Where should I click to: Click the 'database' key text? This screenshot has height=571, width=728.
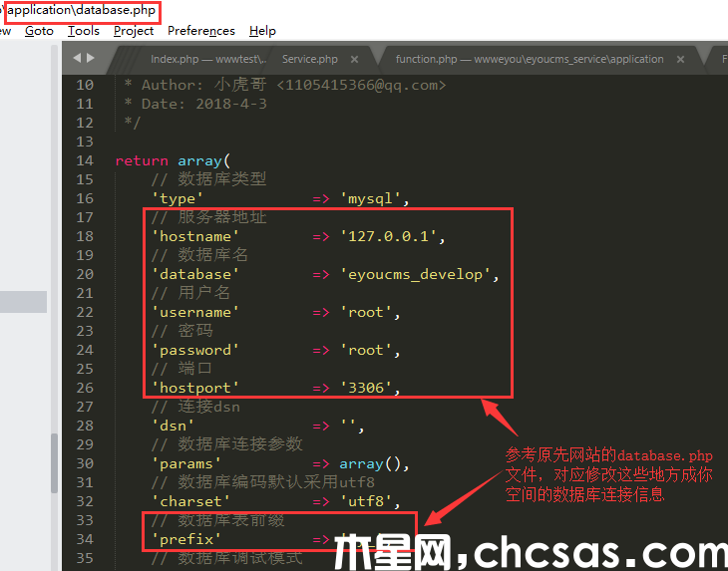coord(195,275)
